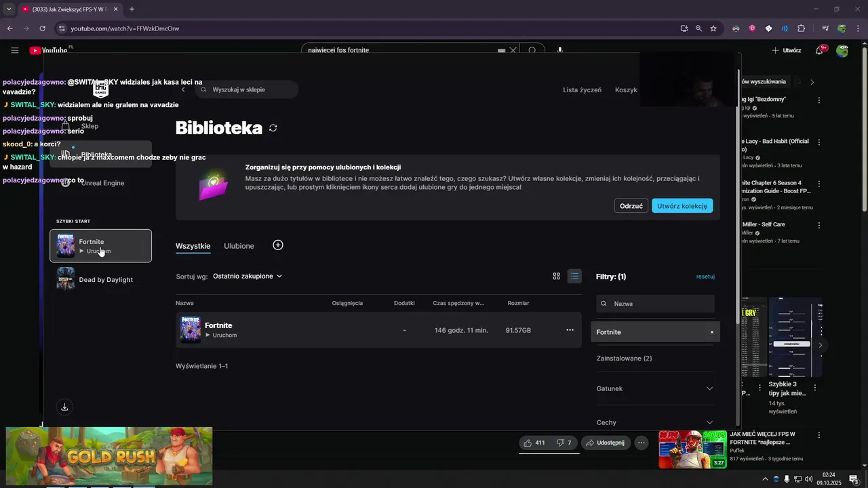Open options for Bad Habit video

point(819,142)
